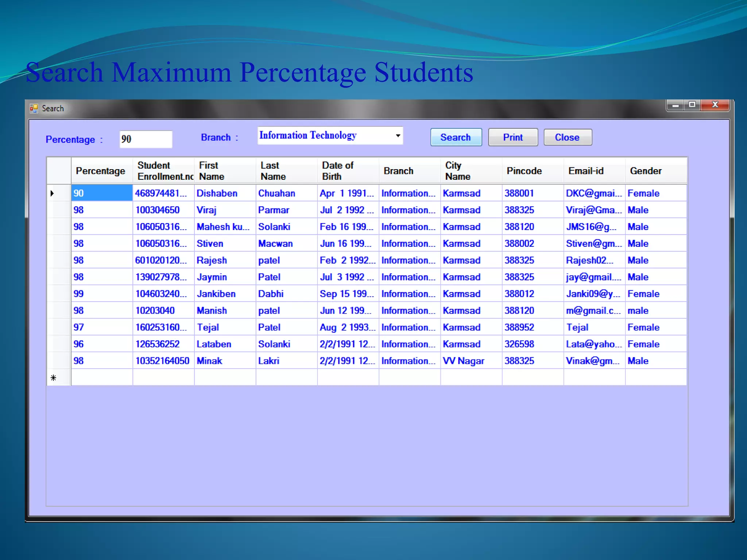The image size is (747, 560).
Task: Click the new row asterisk marker
Action: pos(58,377)
